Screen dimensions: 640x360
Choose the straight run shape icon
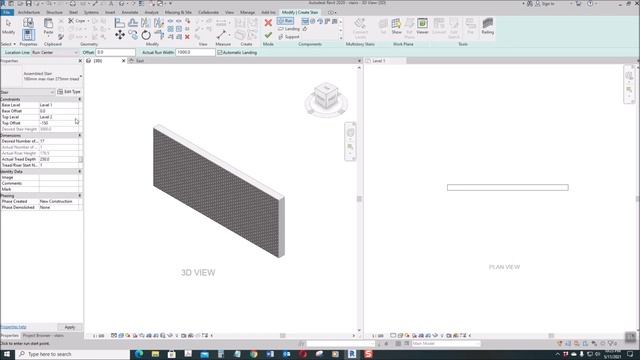(305, 21)
